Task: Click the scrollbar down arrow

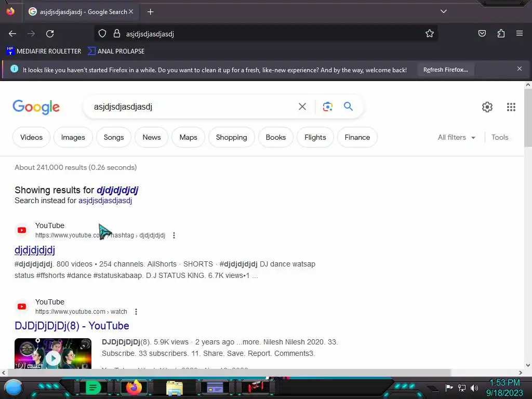Action: click(528, 365)
